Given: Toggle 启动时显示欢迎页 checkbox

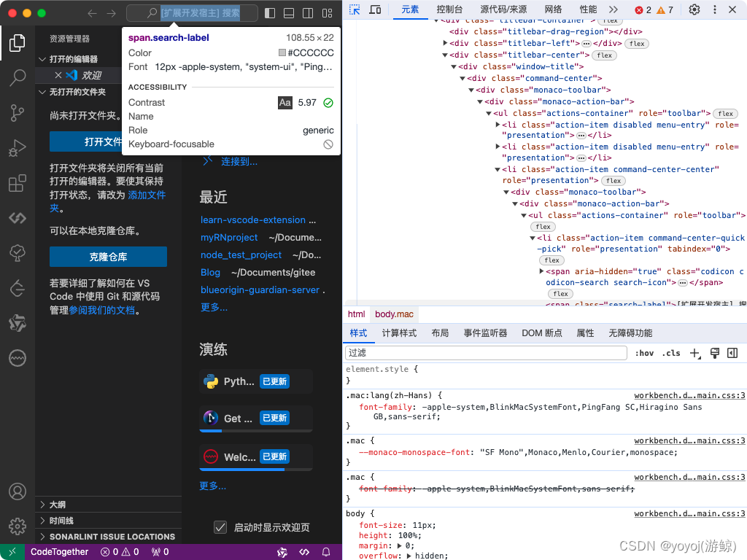Looking at the screenshot, I should pyautogui.click(x=220, y=527).
